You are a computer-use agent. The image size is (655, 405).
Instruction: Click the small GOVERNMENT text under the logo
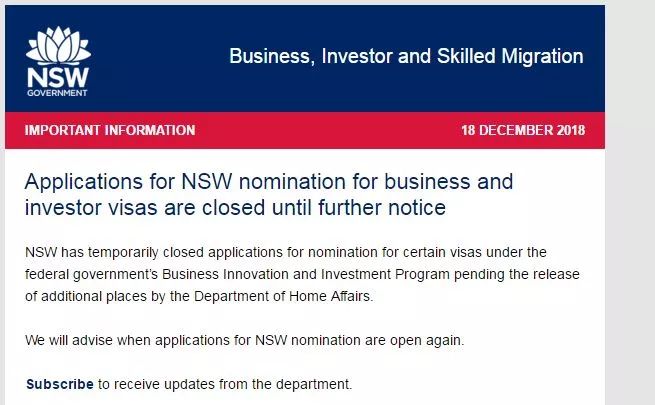pyautogui.click(x=59, y=93)
